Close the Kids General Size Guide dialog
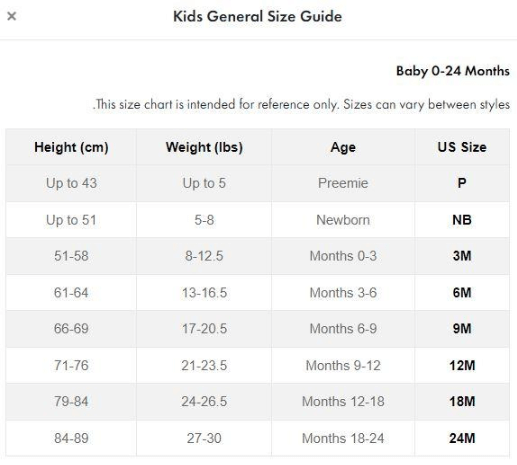The image size is (517, 465). tap(12, 16)
